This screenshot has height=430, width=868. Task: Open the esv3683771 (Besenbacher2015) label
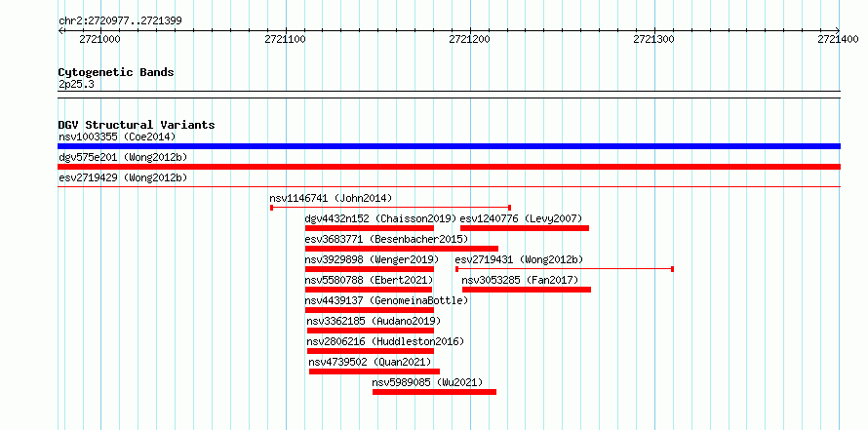coord(386,239)
